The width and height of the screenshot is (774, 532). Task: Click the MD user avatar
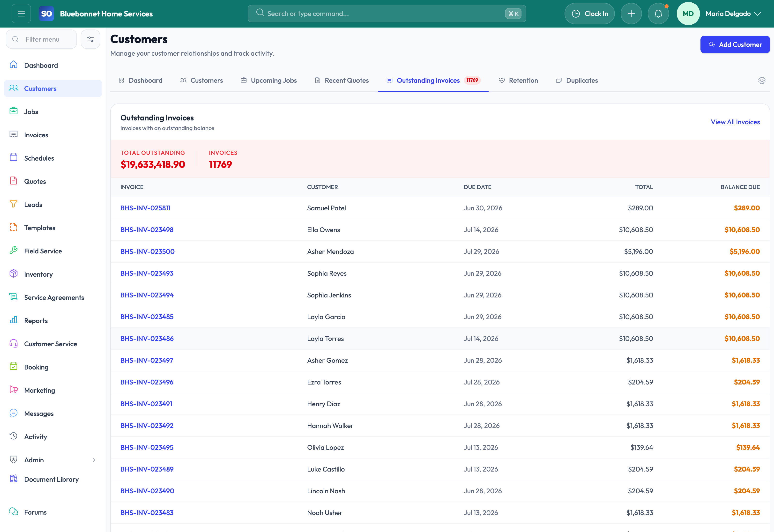[688, 14]
